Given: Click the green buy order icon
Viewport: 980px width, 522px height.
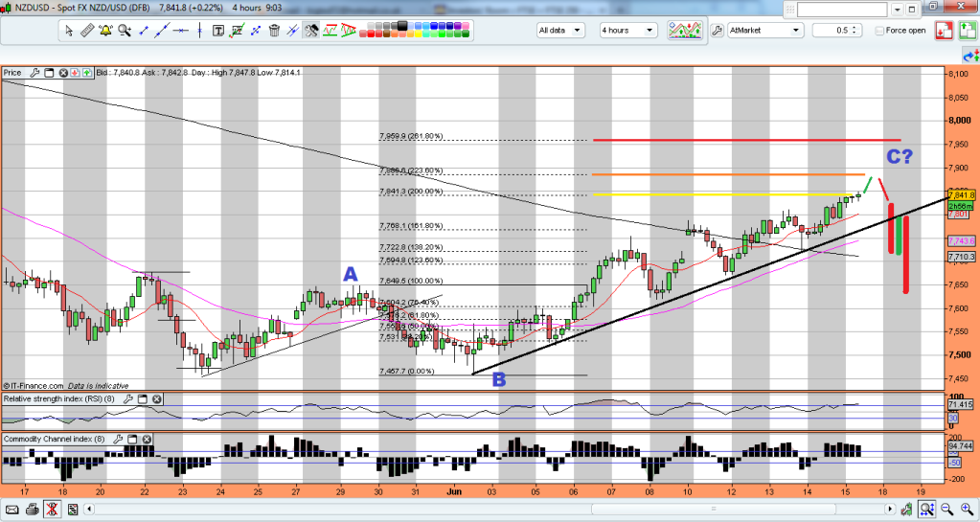Looking at the screenshot, I should point(968,30).
